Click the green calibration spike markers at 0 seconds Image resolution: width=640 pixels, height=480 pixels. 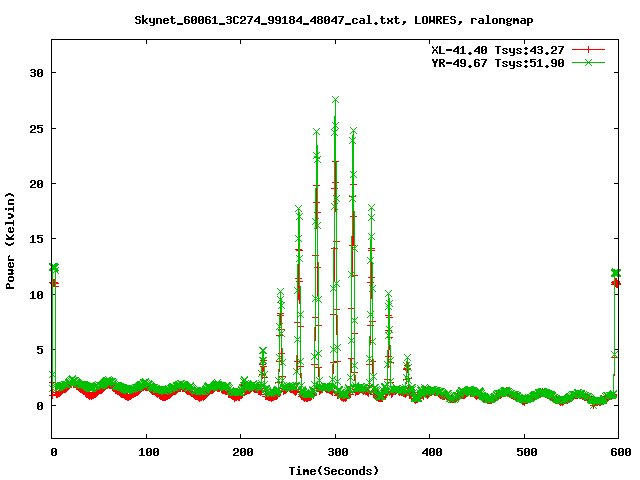(x=54, y=268)
